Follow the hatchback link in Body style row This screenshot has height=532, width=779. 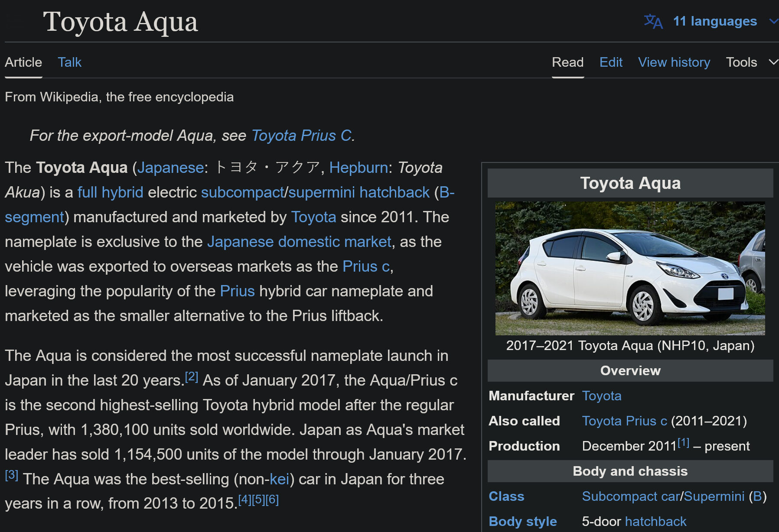pyautogui.click(x=655, y=522)
